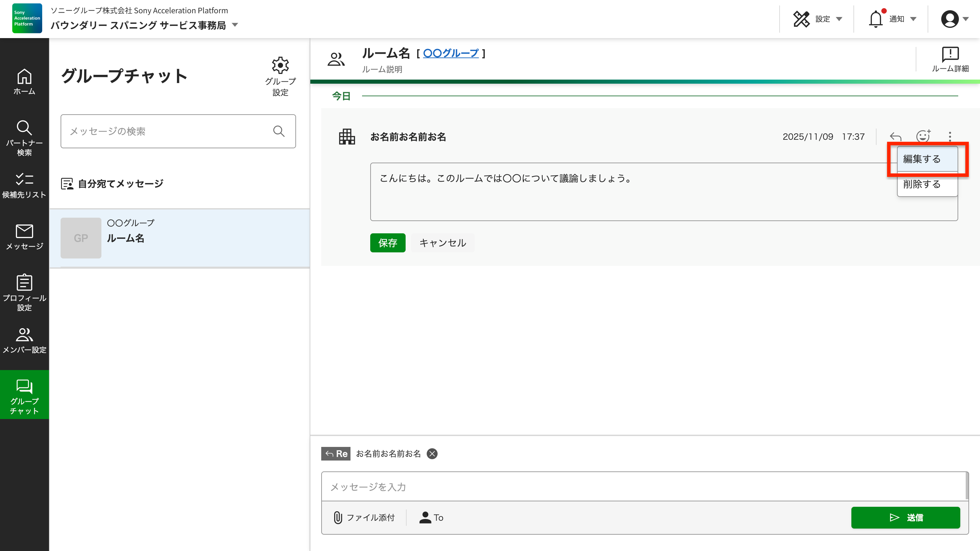Expand the organization name dropdown arrow
The width and height of the screenshot is (980, 551).
pyautogui.click(x=235, y=25)
